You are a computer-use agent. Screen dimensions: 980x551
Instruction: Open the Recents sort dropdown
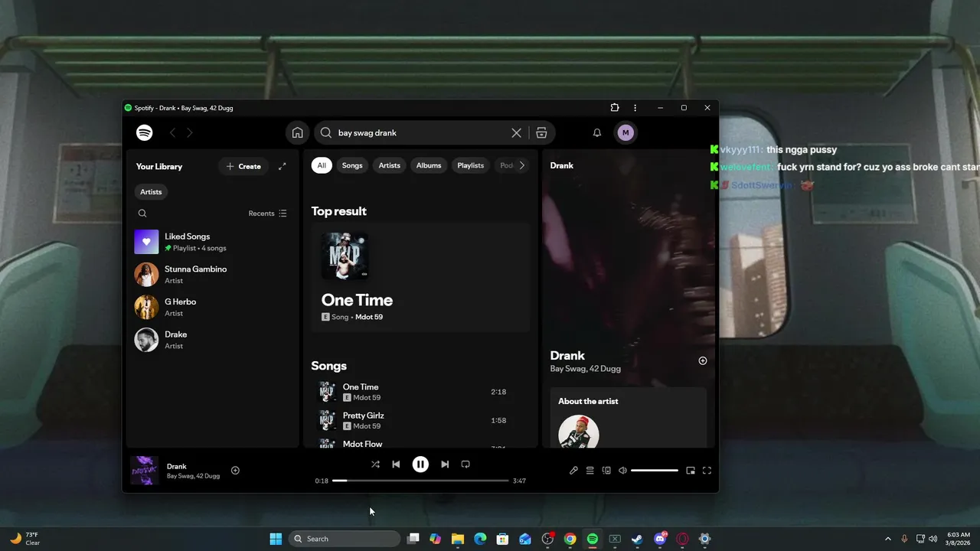(x=268, y=214)
